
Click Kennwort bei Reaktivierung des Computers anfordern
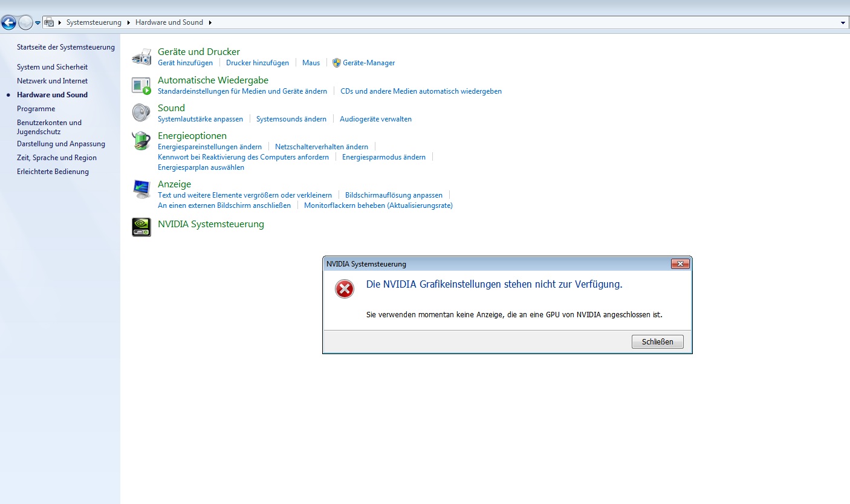(x=243, y=157)
